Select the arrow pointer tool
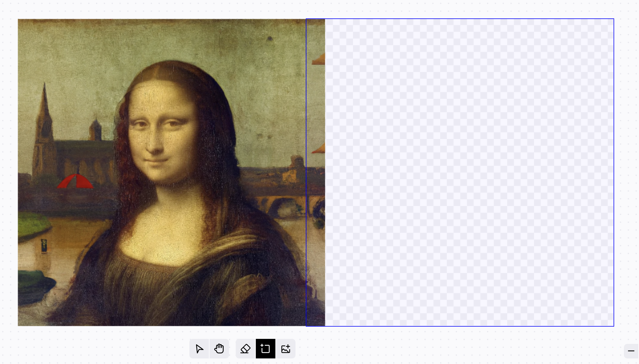 [199, 349]
